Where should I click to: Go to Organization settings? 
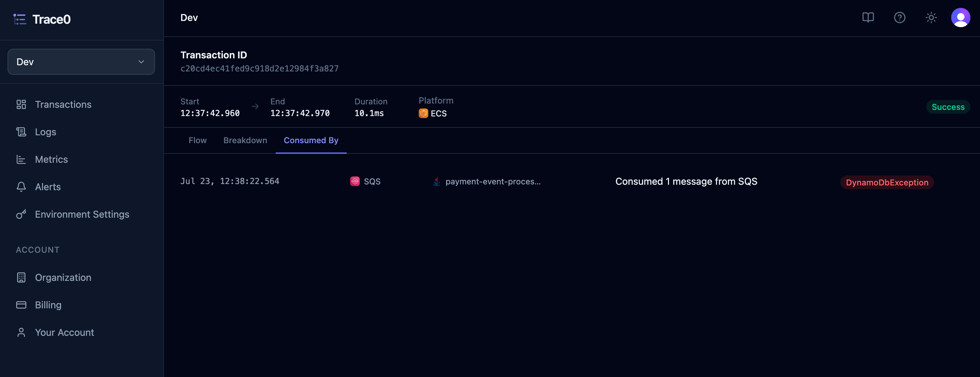click(63, 277)
